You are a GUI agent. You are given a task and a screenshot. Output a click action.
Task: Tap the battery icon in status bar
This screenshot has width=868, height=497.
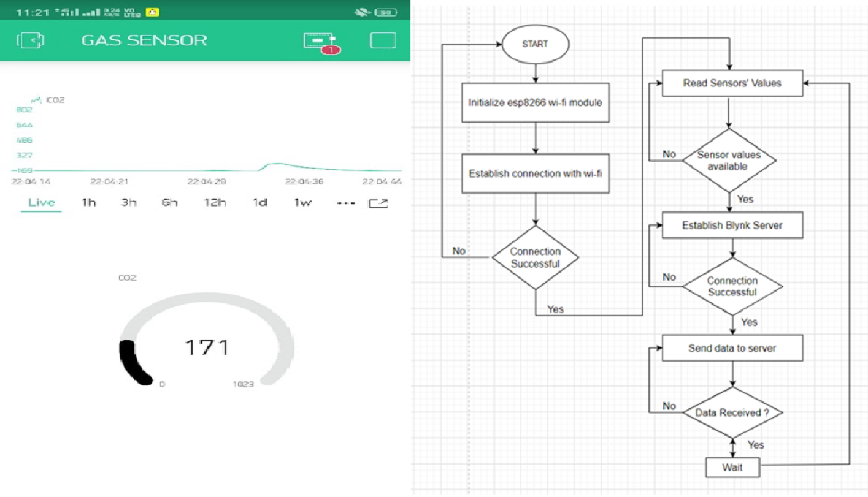(x=386, y=12)
